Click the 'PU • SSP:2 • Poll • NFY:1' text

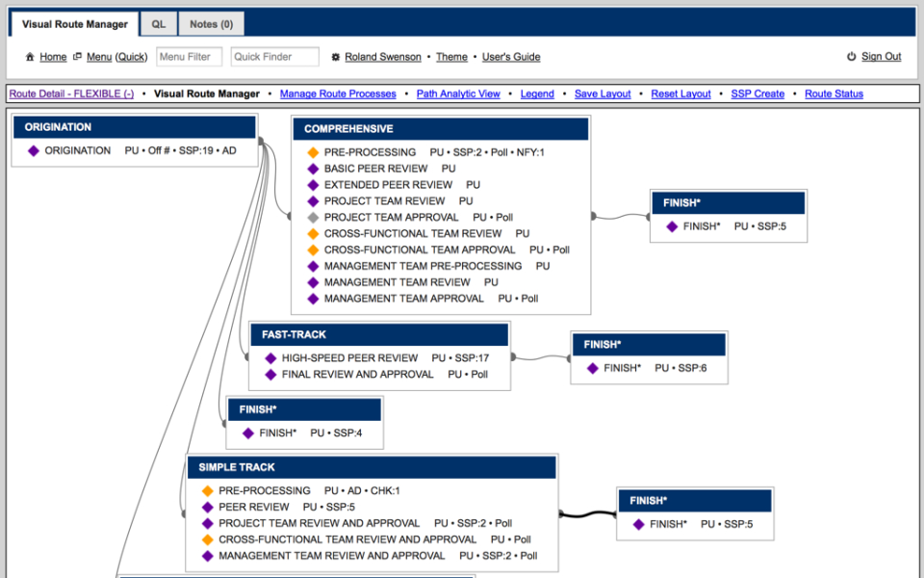click(x=487, y=152)
